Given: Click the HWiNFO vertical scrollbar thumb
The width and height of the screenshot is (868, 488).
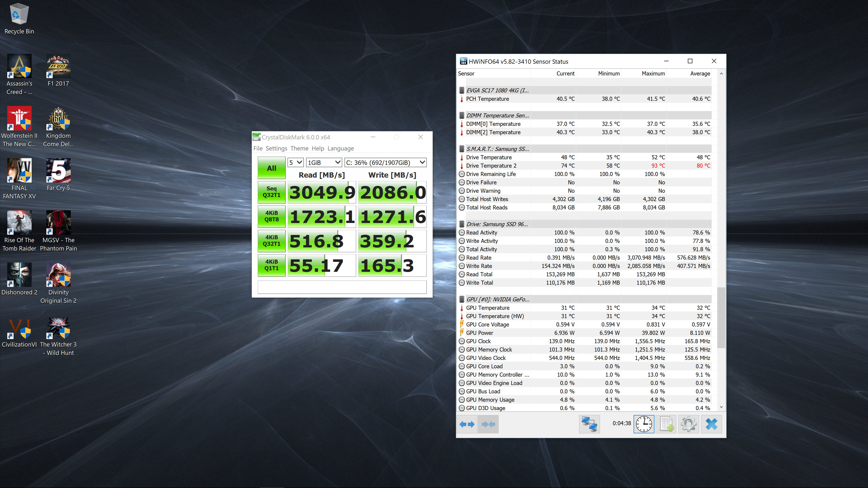Looking at the screenshot, I should pos(721,318).
